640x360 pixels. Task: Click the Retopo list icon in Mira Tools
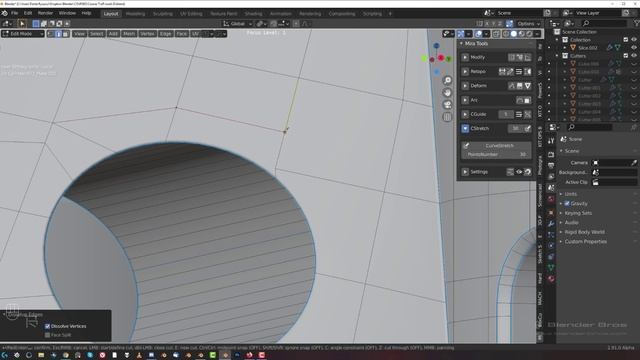click(x=519, y=71)
